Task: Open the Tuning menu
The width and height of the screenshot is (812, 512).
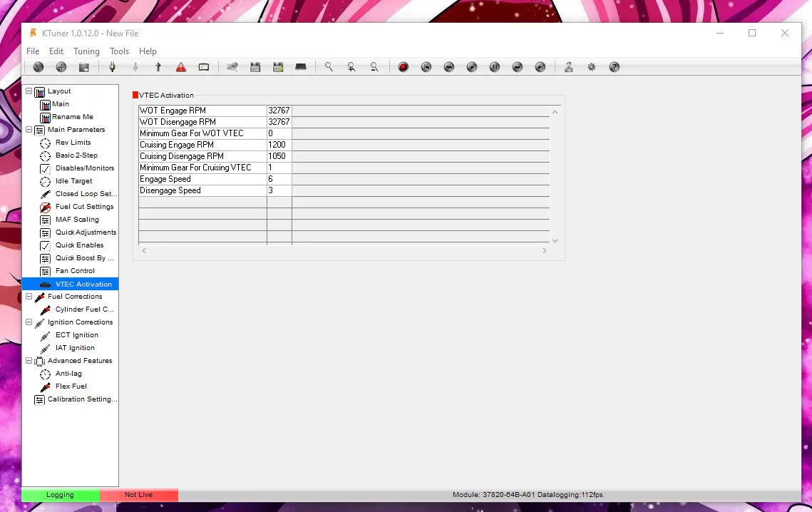Action: [x=86, y=51]
